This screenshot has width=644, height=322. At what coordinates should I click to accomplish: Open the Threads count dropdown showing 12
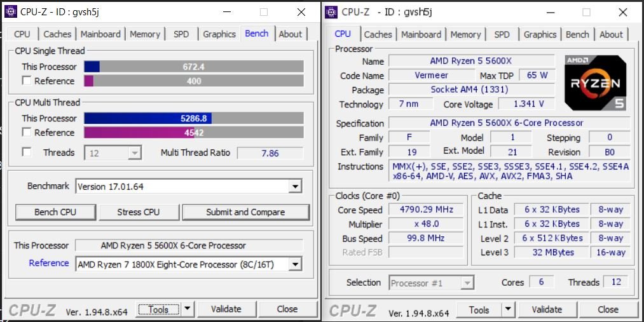pyautogui.click(x=113, y=153)
